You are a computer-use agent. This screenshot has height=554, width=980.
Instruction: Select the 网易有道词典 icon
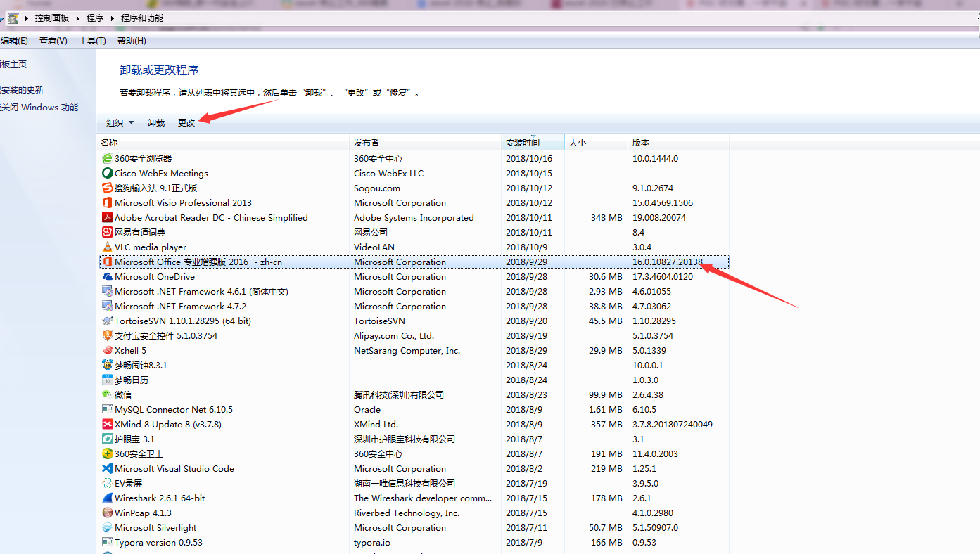[x=108, y=232]
